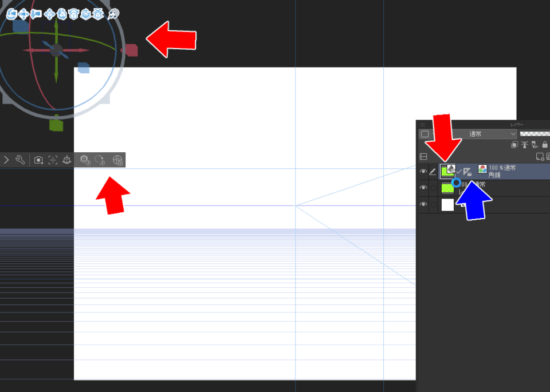
Task: Open the wrench object settings icon
Action: [20, 160]
